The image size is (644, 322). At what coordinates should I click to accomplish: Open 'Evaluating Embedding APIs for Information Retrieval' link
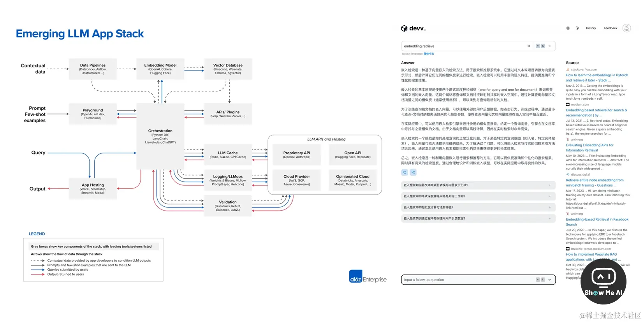(x=589, y=148)
